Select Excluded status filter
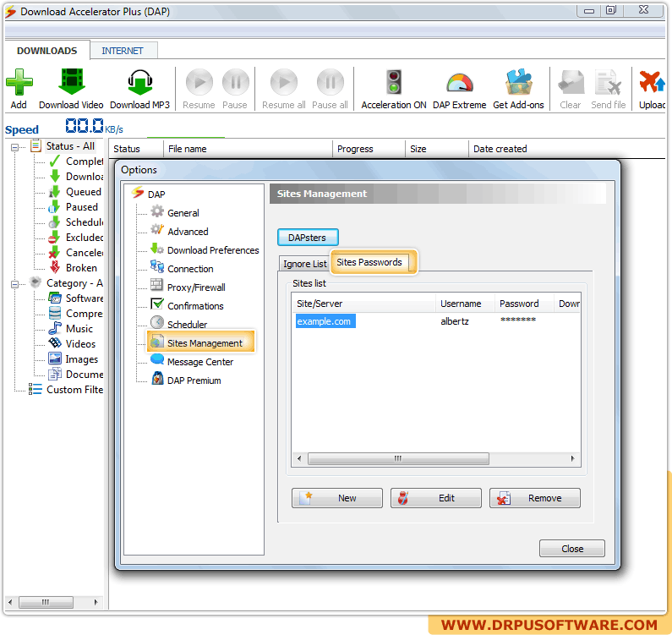 (x=76, y=237)
